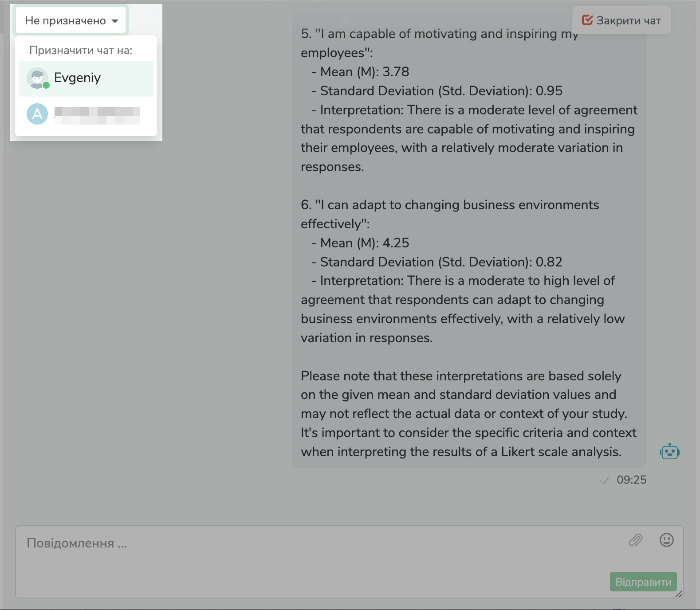Click the bot avatar icon beside the message
700x610 pixels.
pos(669,452)
